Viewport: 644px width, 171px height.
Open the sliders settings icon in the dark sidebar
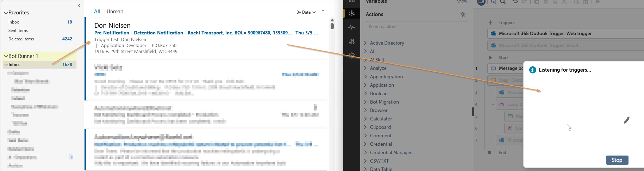click(352, 41)
